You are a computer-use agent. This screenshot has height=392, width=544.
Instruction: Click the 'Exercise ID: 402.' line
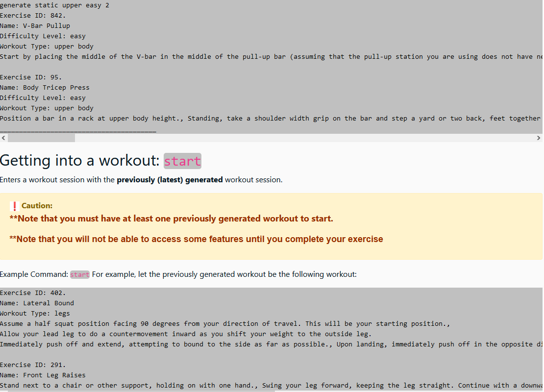pos(33,293)
